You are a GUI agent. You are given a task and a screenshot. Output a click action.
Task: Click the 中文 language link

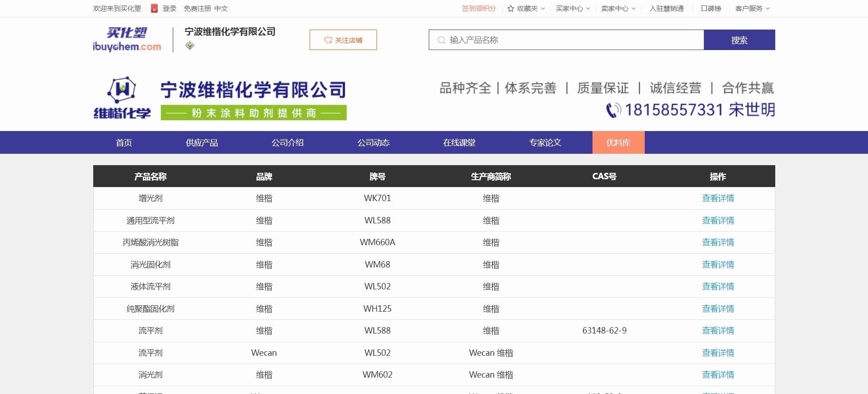point(221,9)
